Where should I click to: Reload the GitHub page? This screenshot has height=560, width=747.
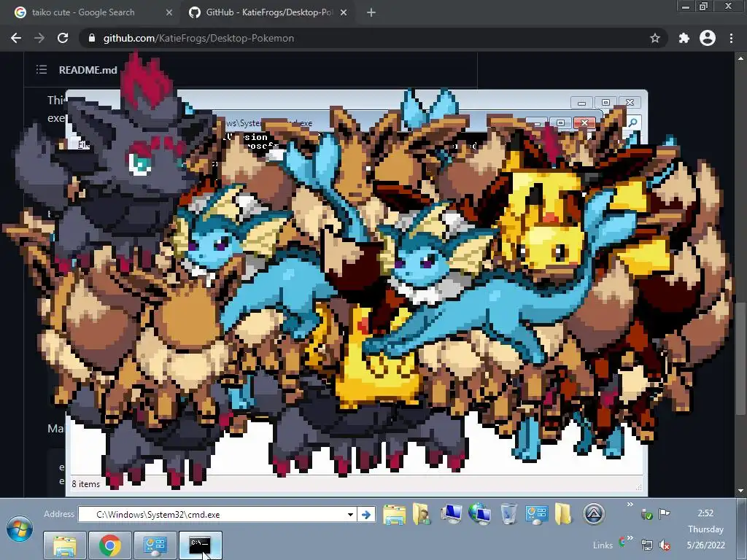coord(63,38)
